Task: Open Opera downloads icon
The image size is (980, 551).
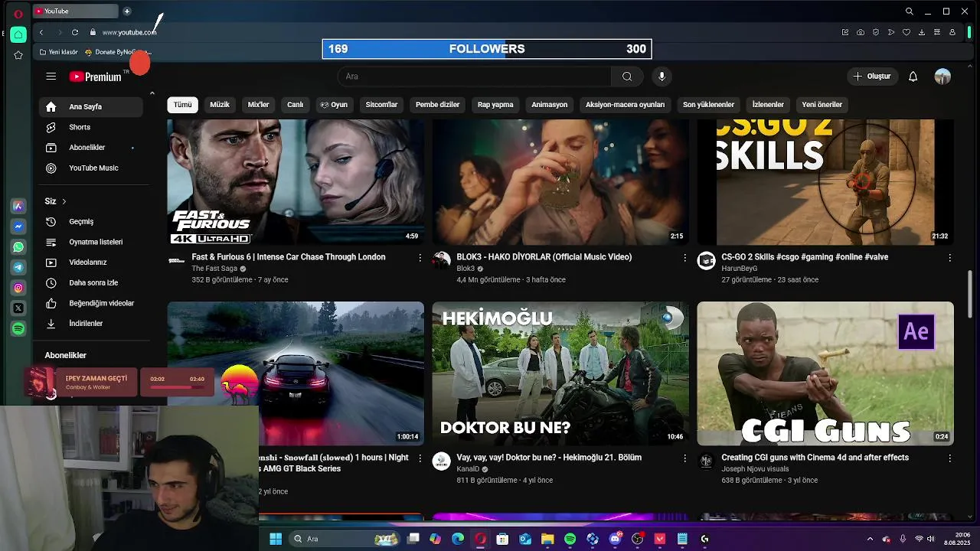Action: 922,32
